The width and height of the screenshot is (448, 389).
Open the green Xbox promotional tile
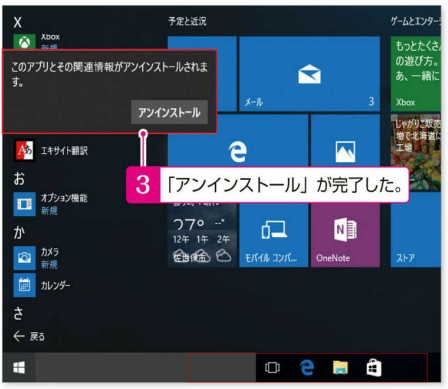[416, 74]
